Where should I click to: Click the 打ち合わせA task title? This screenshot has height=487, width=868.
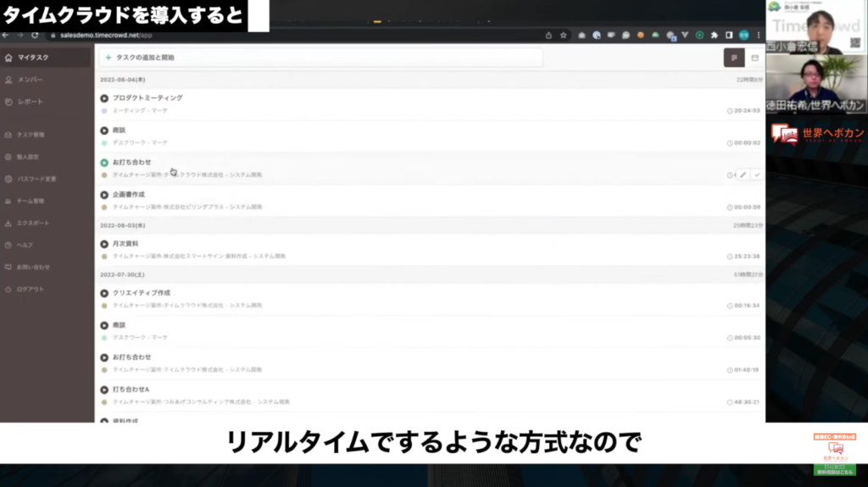click(131, 390)
